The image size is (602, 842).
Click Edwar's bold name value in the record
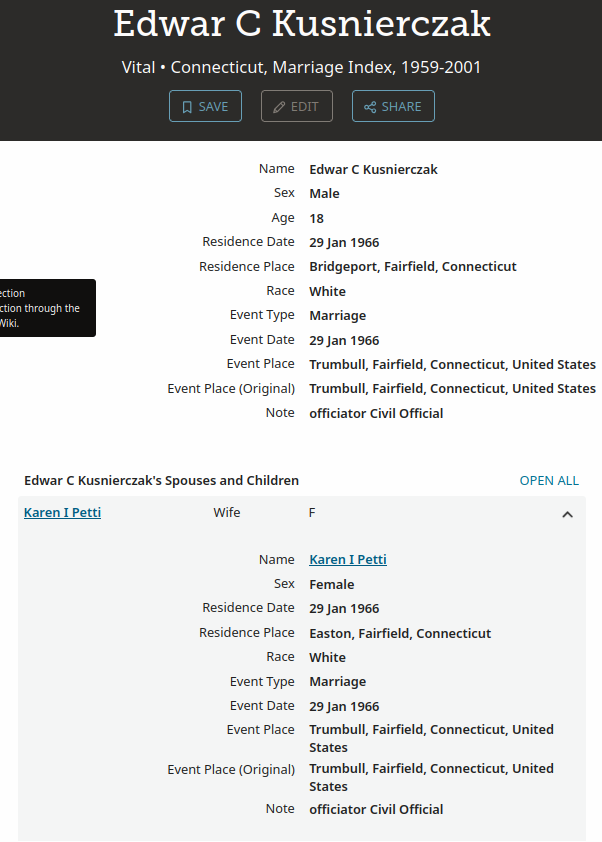[373, 170]
